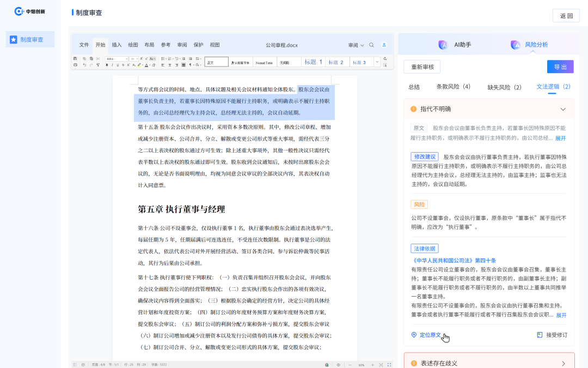
Task: Select the text highlight color icon
Action: [139, 65]
